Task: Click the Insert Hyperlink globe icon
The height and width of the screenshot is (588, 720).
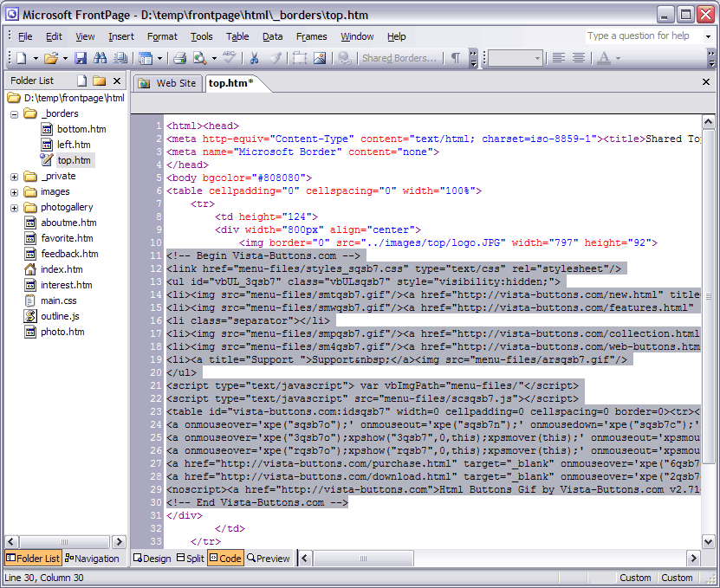Action: click(344, 58)
